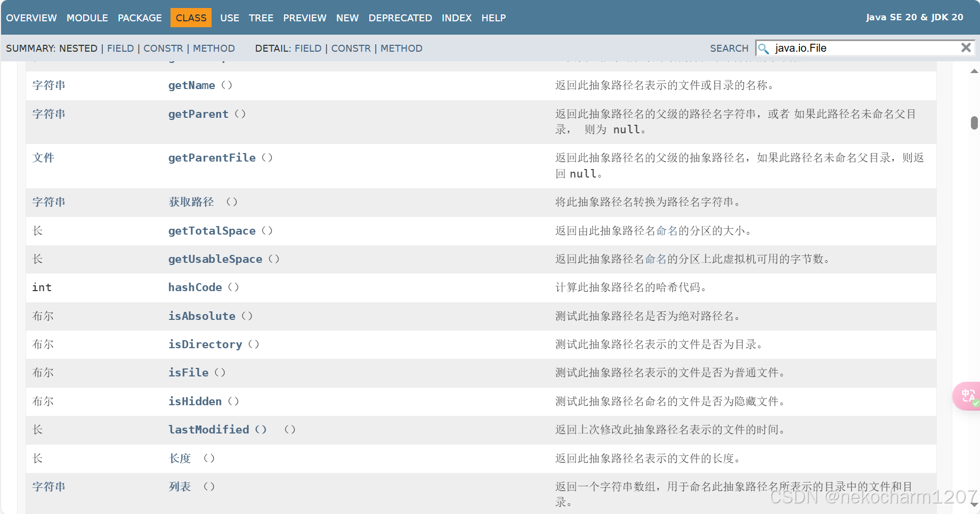Click 长 return type in lastModified row
The width and height of the screenshot is (980, 514).
point(37,430)
